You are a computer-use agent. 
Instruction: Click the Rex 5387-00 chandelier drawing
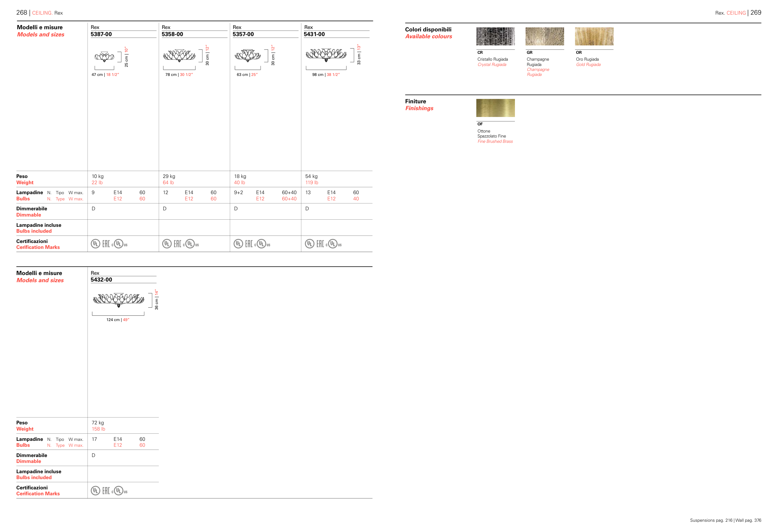[x=104, y=57]
